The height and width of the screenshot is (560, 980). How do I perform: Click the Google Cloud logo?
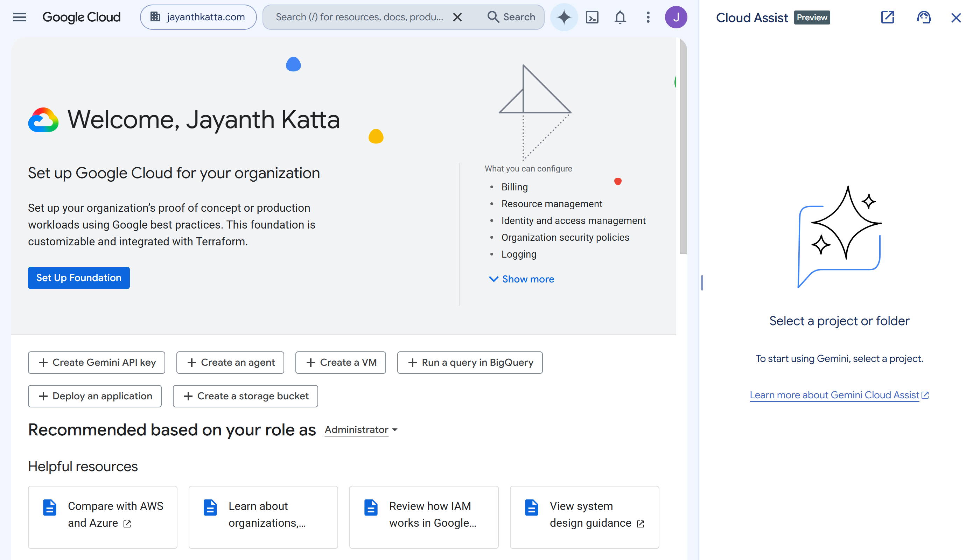click(81, 17)
